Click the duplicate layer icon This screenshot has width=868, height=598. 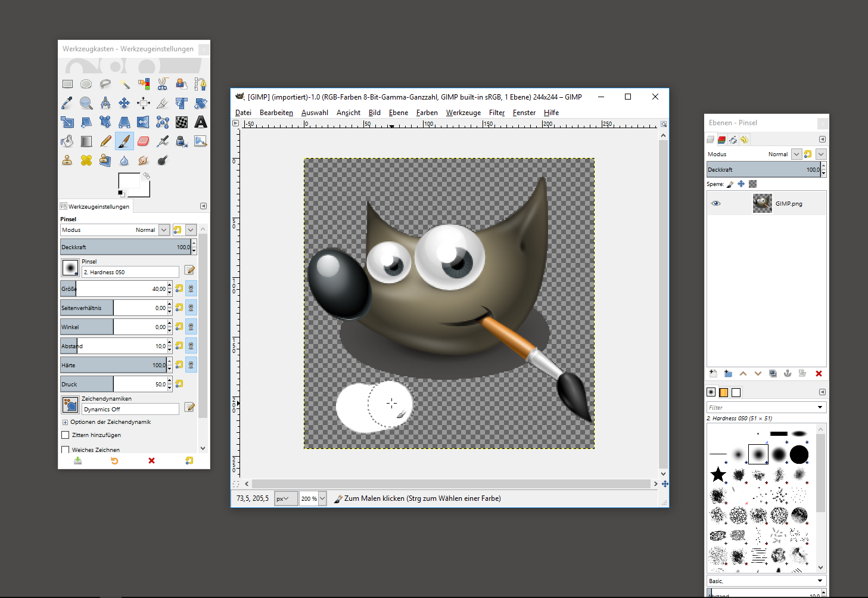tap(773, 374)
